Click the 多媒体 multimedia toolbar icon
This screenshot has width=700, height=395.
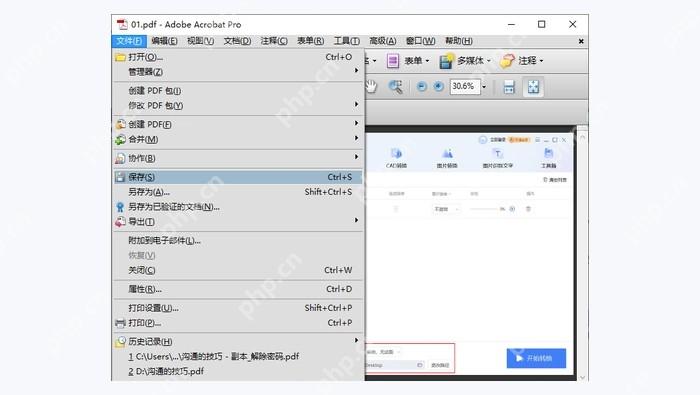pyautogui.click(x=446, y=61)
